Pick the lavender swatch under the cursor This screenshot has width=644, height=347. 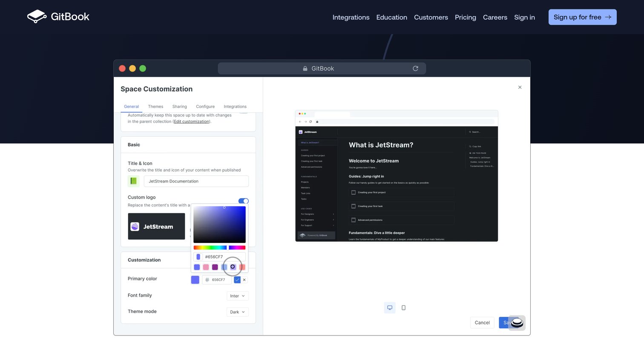click(x=233, y=267)
